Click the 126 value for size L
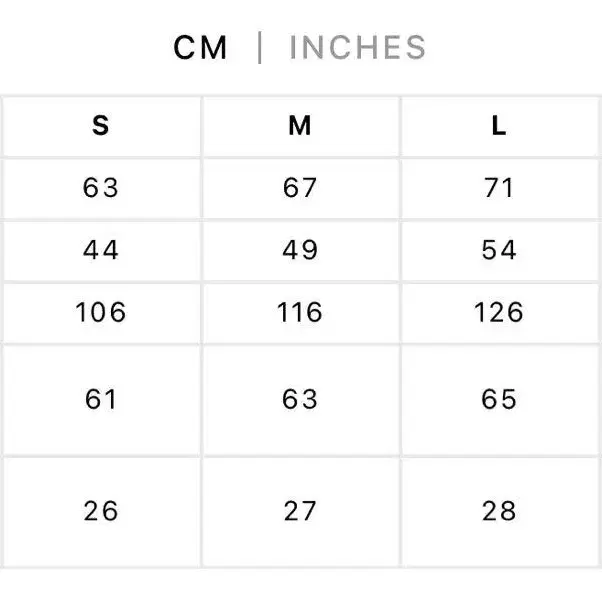 click(499, 313)
